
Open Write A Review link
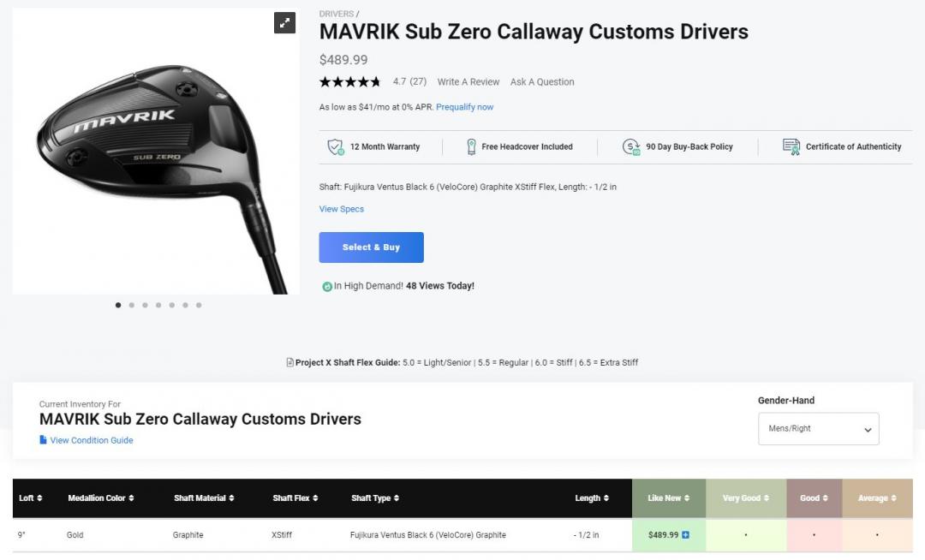coord(468,82)
